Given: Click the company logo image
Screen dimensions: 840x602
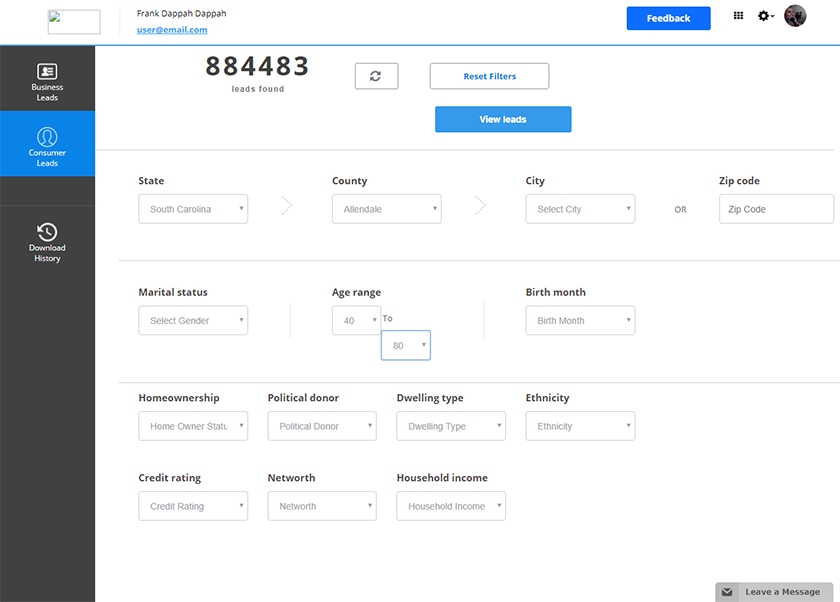Looking at the screenshot, I should [x=74, y=22].
